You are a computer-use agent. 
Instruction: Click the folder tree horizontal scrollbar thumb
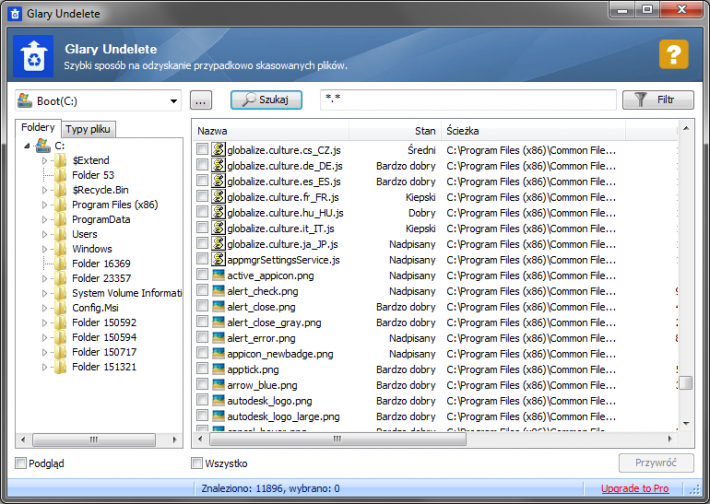coord(94,439)
